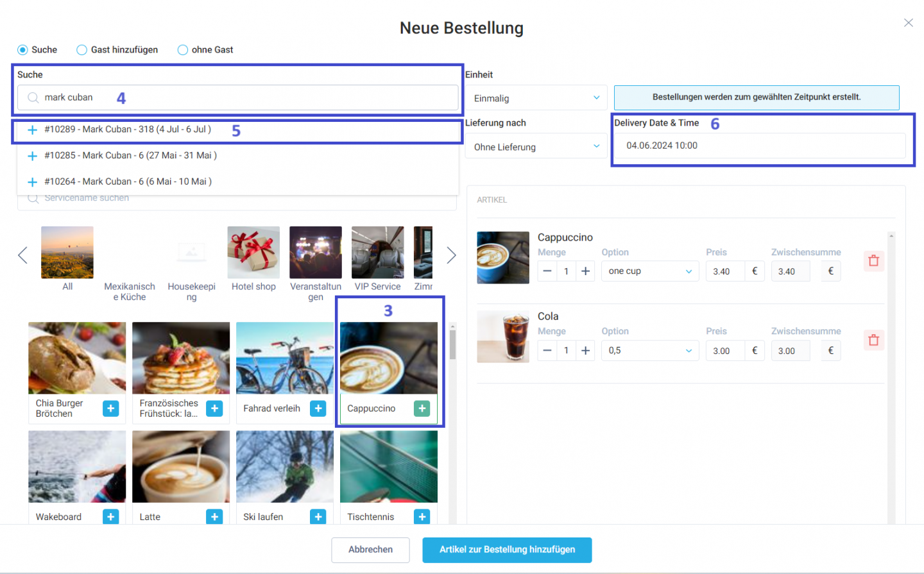
Task: Add Chia Burger Brötchen via plus icon
Action: pyautogui.click(x=111, y=409)
